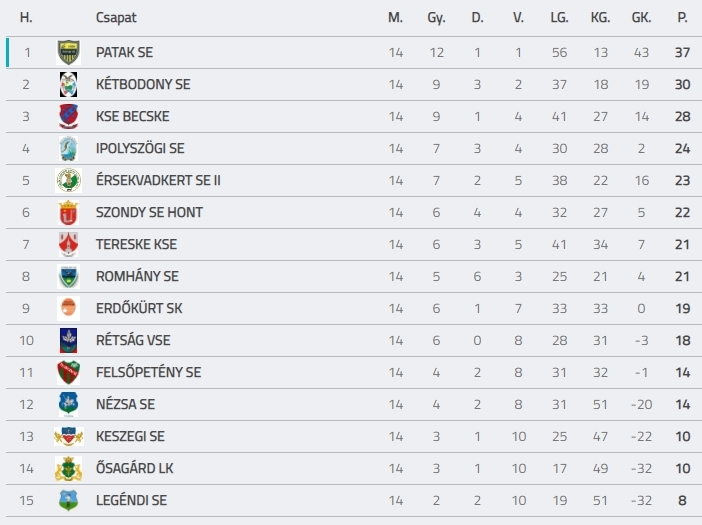Click the Legéndi SE team crest
Viewport: 702px width, 525px height.
point(68,500)
